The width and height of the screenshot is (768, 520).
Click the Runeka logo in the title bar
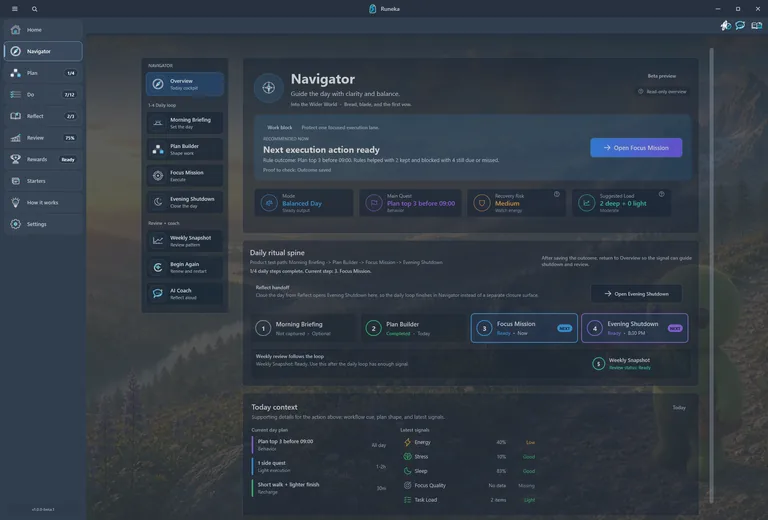tap(372, 9)
